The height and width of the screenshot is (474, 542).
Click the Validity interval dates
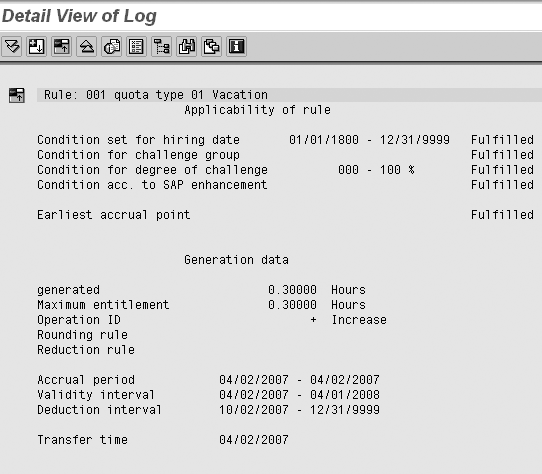point(299,394)
